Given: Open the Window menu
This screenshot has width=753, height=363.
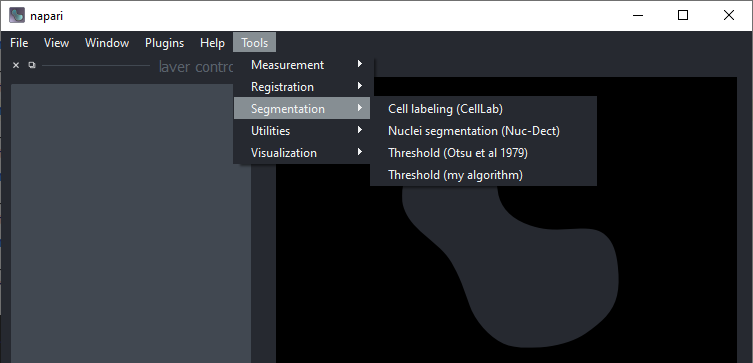Looking at the screenshot, I should pyautogui.click(x=107, y=43).
